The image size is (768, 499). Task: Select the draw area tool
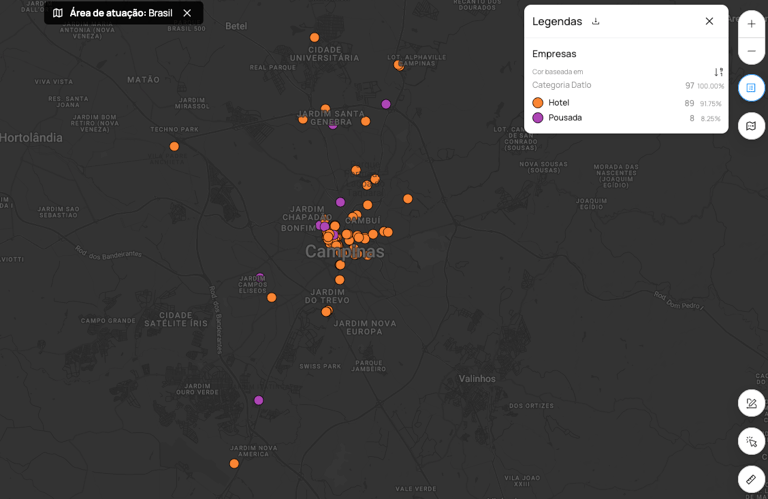click(751, 404)
